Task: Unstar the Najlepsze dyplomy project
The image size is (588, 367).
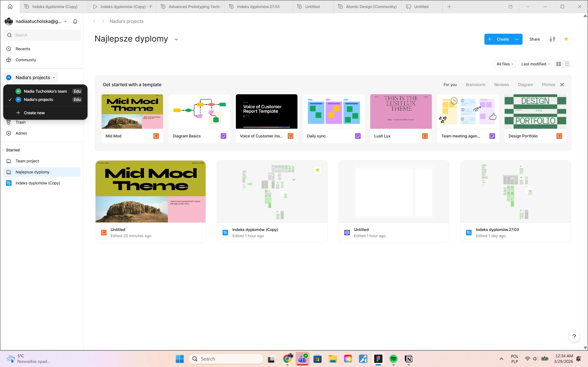Action: click(566, 39)
